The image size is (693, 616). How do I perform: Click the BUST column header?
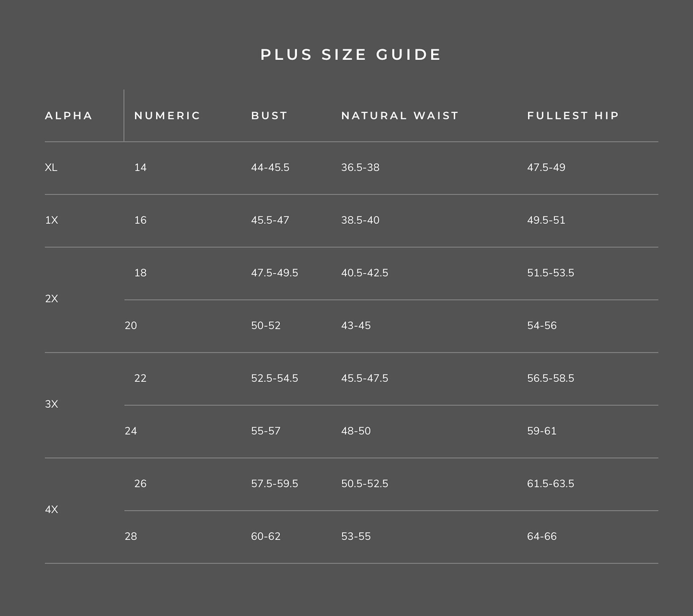269,116
